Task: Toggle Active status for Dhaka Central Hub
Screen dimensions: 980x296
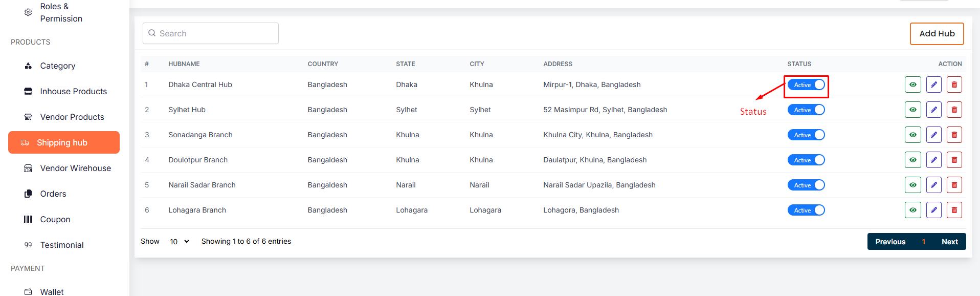Action: pyautogui.click(x=806, y=85)
